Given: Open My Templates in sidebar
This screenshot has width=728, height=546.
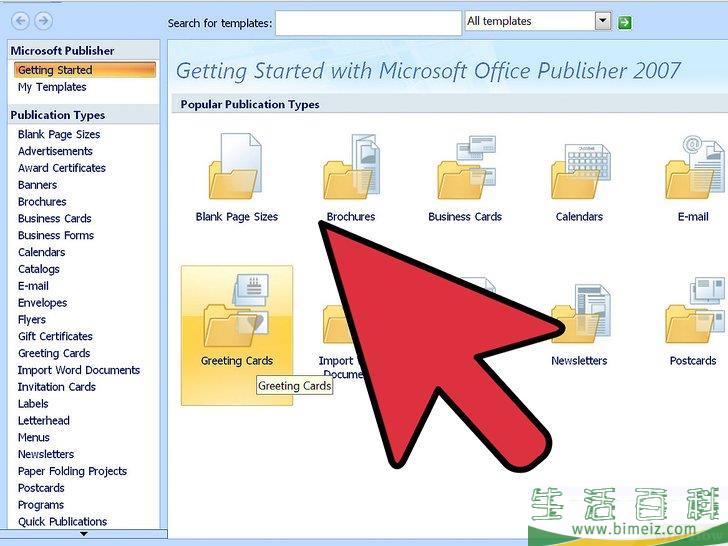Looking at the screenshot, I should pos(52,87).
